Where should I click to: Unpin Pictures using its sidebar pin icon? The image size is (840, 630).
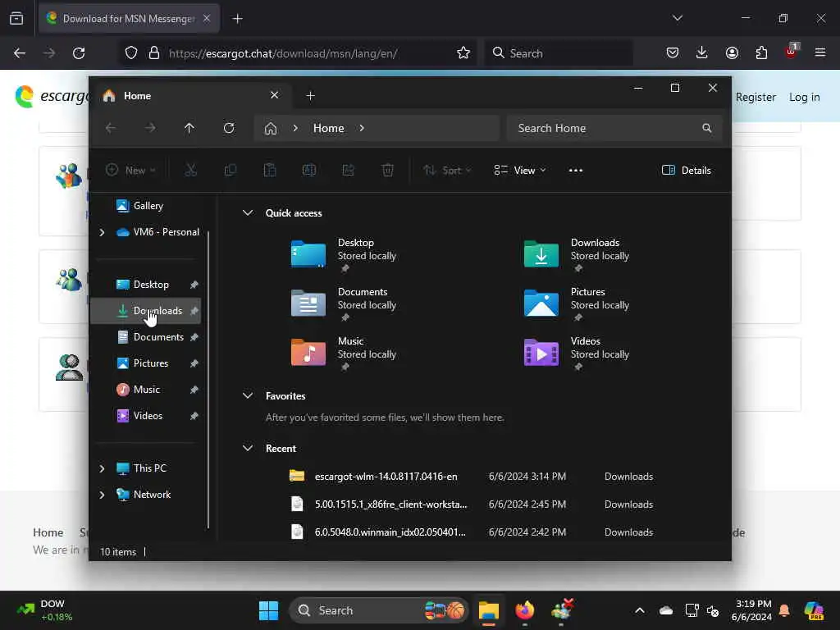[194, 363]
